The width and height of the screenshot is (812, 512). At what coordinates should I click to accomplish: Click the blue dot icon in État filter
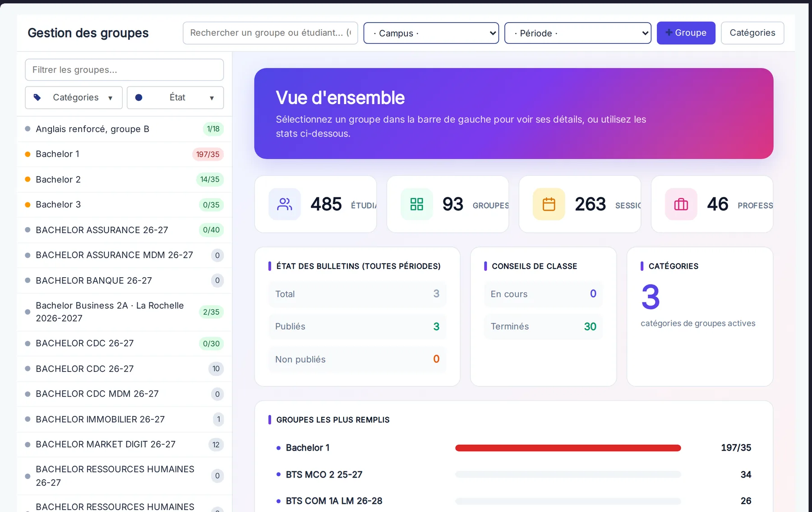coord(139,97)
